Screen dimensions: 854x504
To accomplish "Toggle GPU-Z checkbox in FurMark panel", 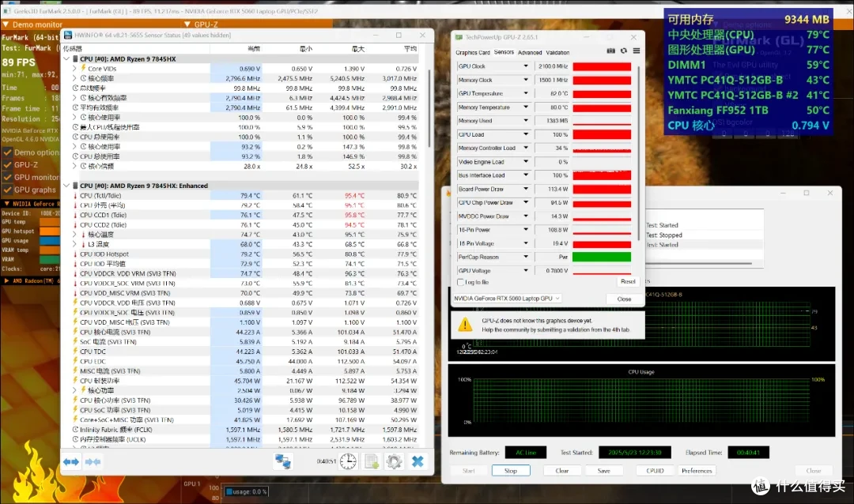I will click(x=7, y=165).
